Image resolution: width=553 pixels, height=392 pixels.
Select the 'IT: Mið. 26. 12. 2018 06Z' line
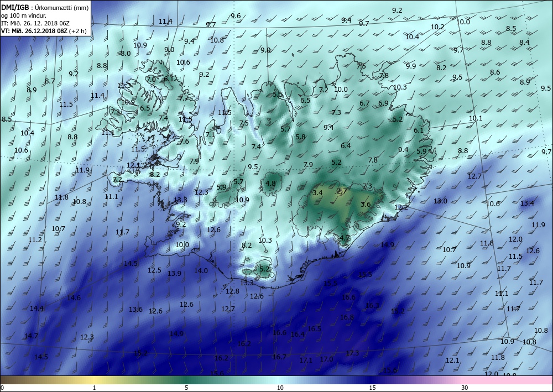click(x=35, y=23)
